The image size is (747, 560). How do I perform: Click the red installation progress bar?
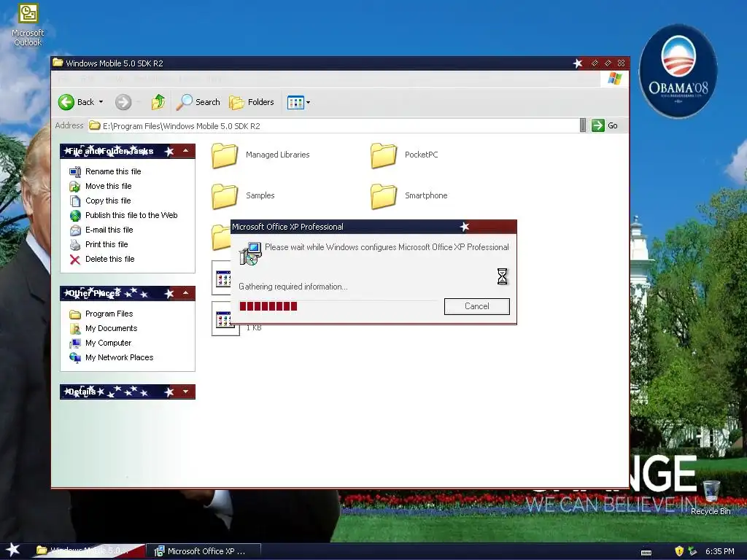pos(268,306)
